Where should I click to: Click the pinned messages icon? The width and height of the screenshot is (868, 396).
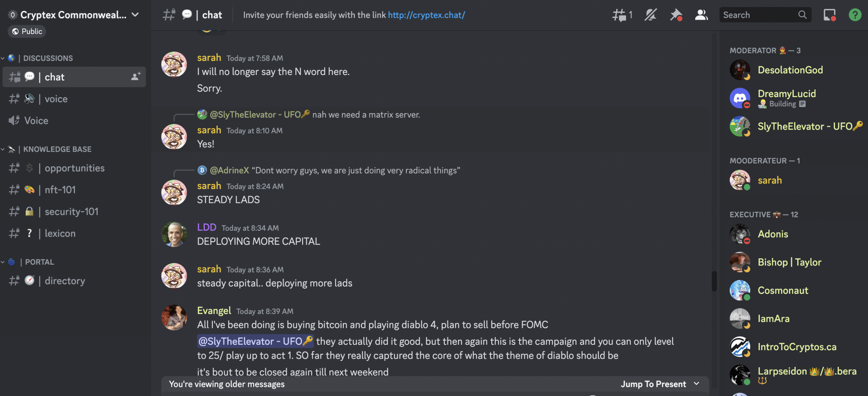point(676,14)
